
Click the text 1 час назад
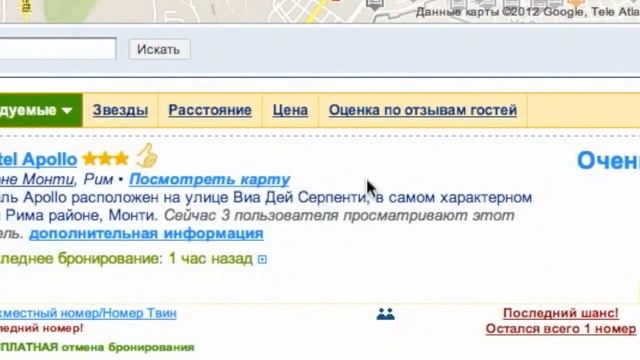(211, 259)
